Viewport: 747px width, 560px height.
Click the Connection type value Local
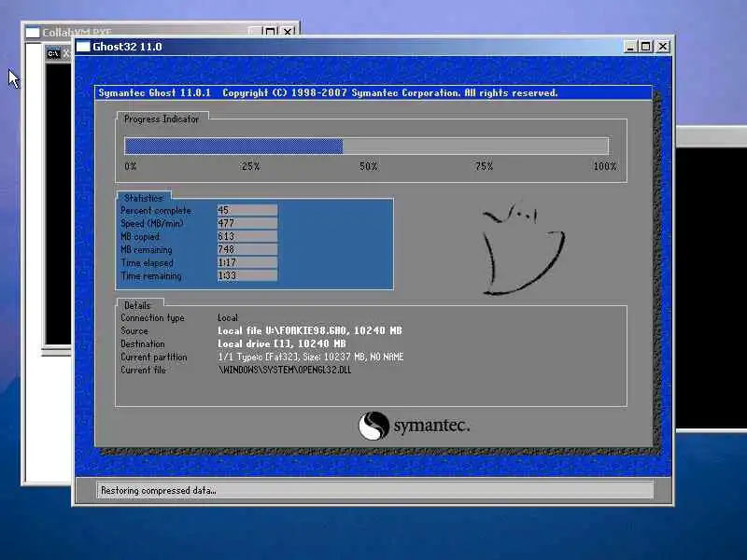coord(228,317)
